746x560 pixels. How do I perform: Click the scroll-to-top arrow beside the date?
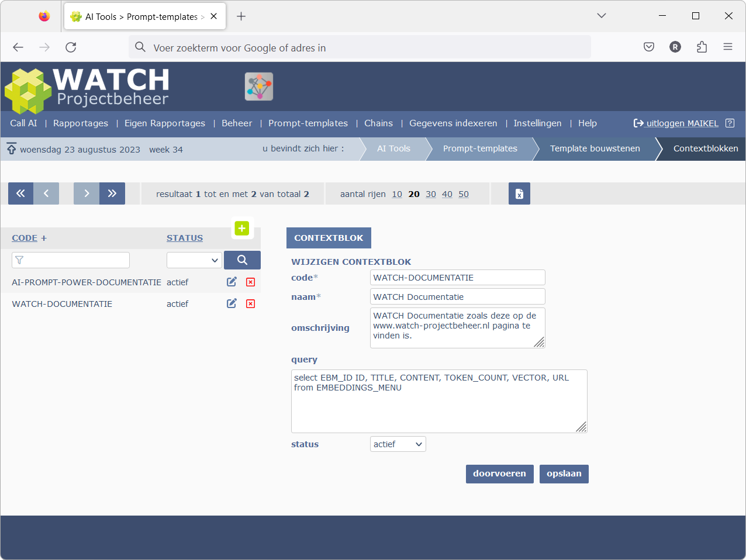point(12,148)
